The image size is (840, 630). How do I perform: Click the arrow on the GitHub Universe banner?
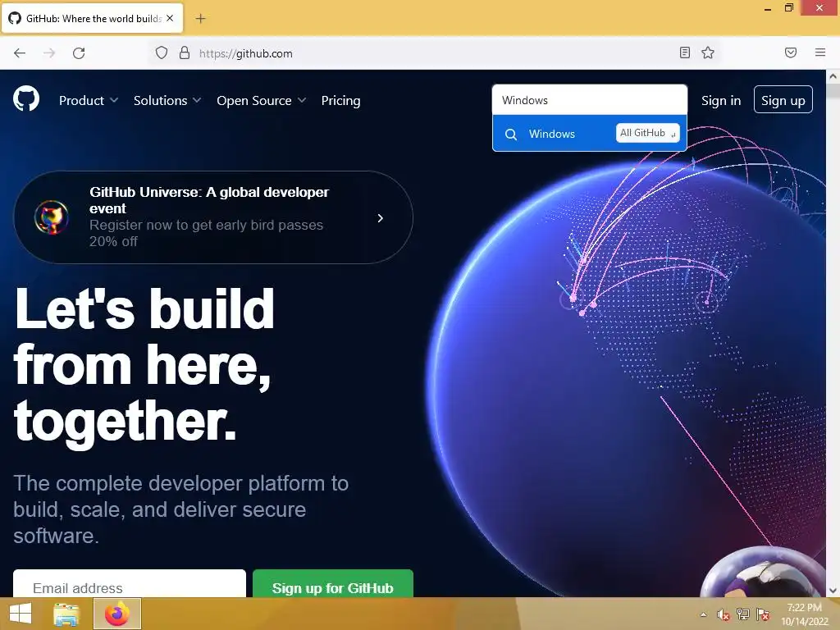click(x=381, y=218)
